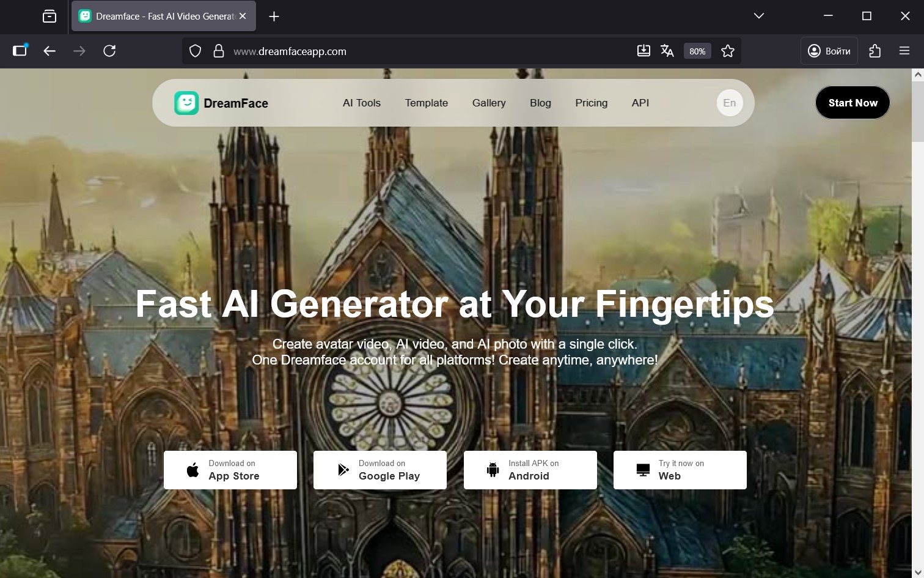924x578 pixels.
Task: Sign in with the Войти button
Action: pyautogui.click(x=829, y=51)
